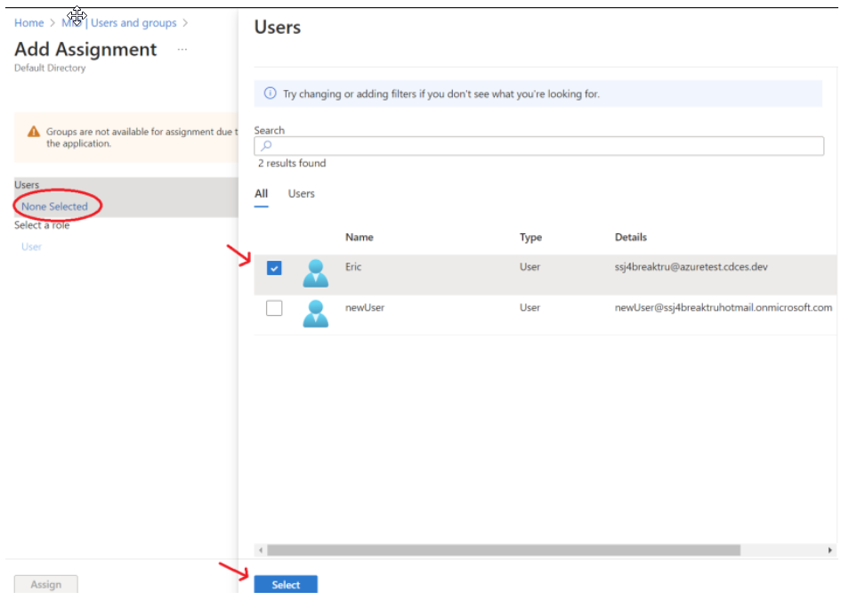Switch to the Users tab
Screen dimensions: 849x616
pyautogui.click(x=301, y=193)
